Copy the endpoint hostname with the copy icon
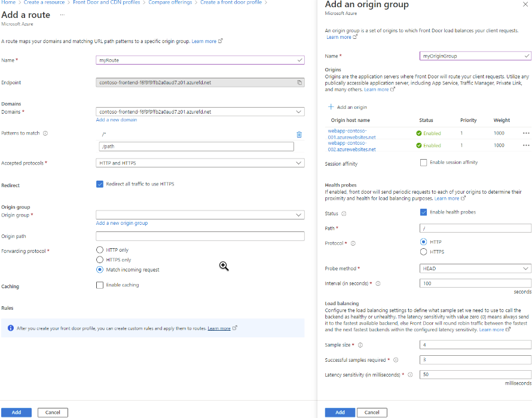Screen dimensions: 532x418 click(x=299, y=83)
